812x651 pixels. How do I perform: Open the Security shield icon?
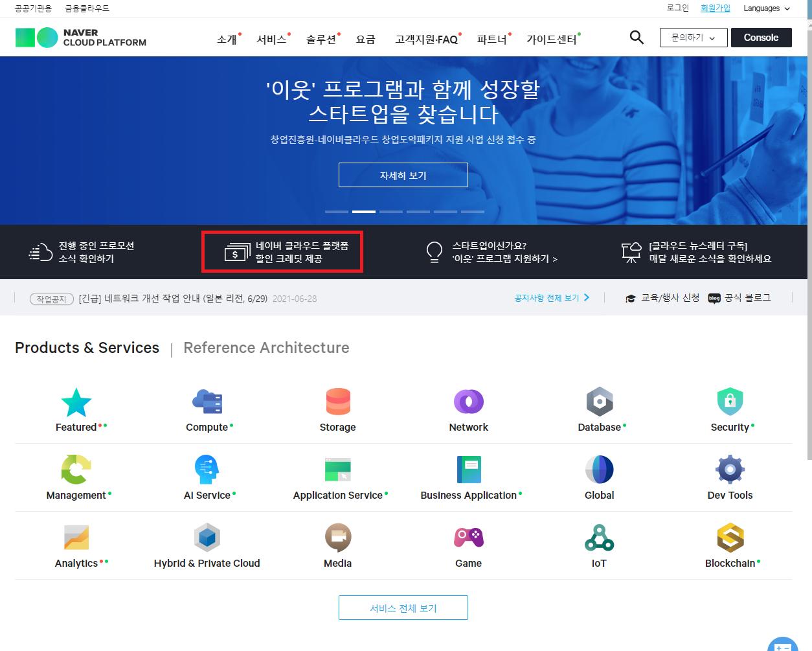pyautogui.click(x=730, y=402)
